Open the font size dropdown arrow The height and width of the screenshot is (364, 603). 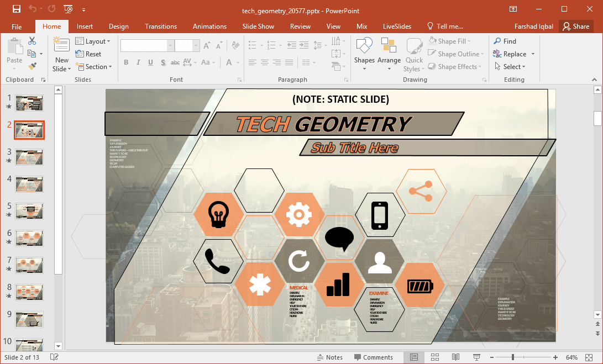pos(196,46)
